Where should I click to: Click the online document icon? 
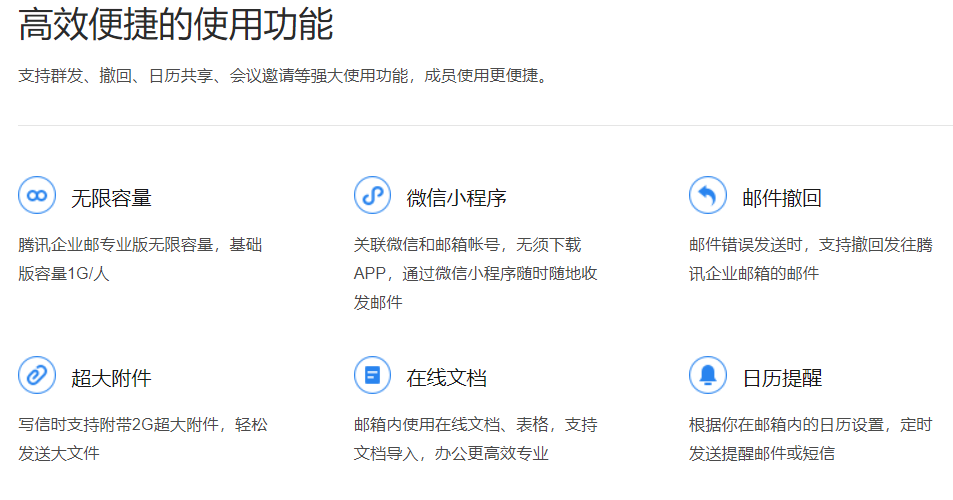coord(373,375)
